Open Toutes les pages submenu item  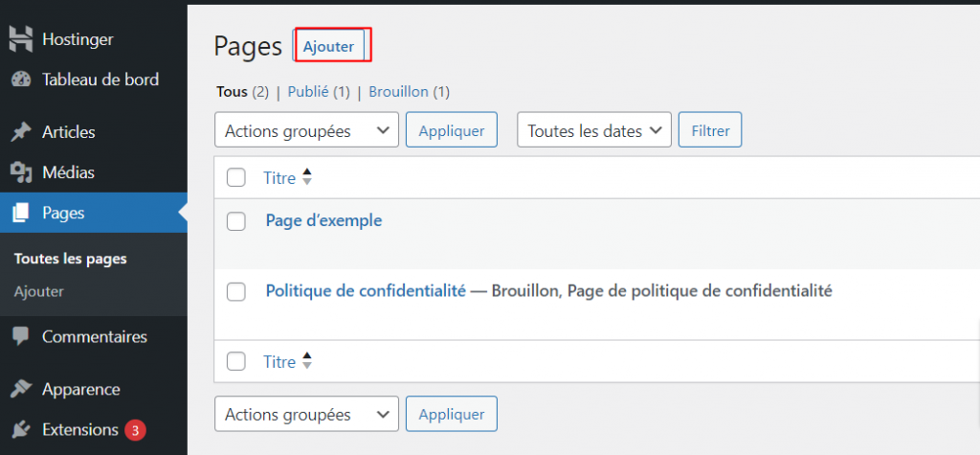point(71,259)
